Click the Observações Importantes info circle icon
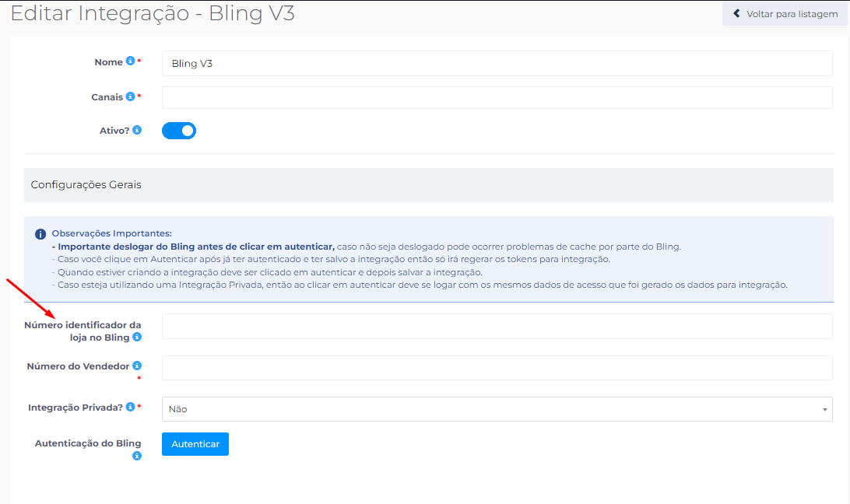 click(40, 234)
